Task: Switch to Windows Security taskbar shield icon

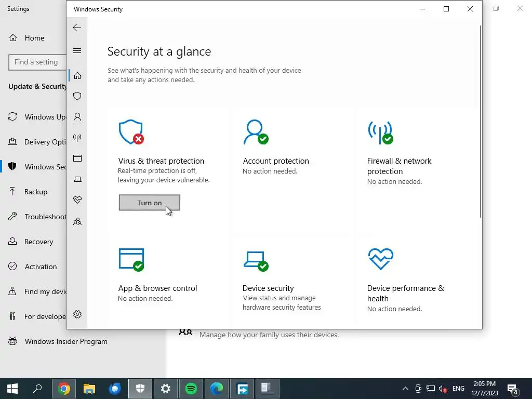Action: point(140,389)
